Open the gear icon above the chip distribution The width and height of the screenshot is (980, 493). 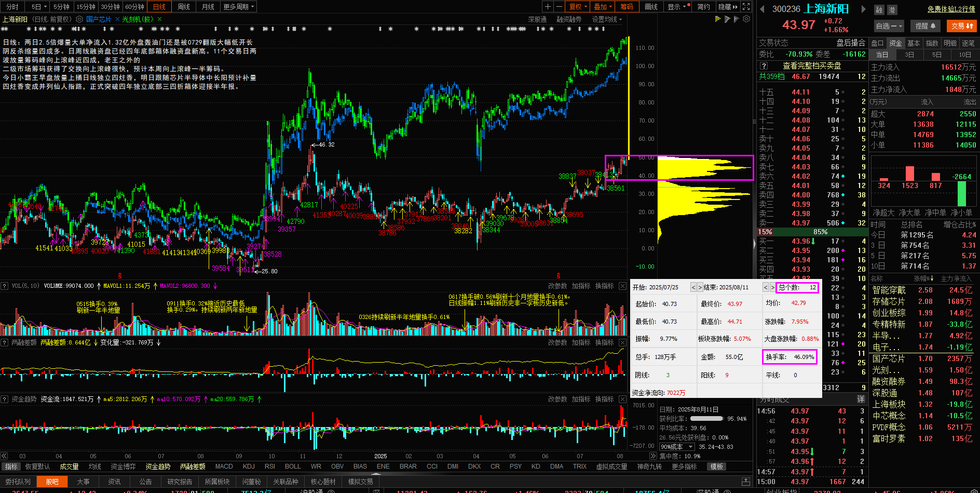click(x=746, y=19)
